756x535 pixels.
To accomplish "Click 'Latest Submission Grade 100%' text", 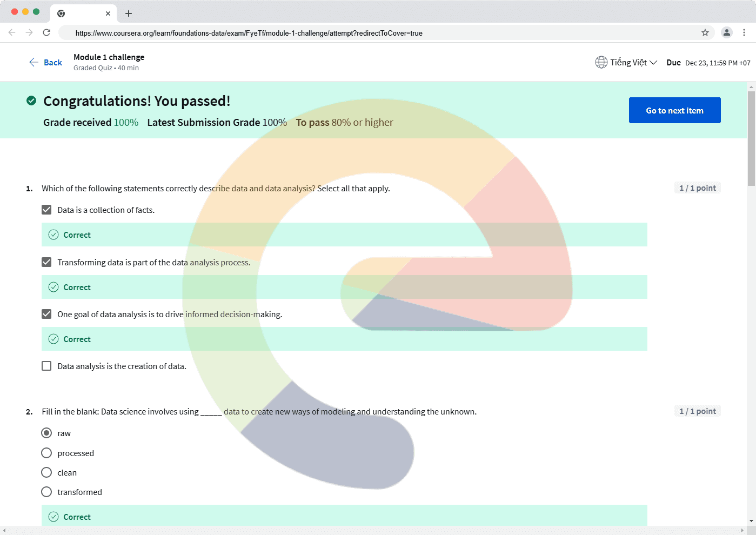I will coord(217,123).
